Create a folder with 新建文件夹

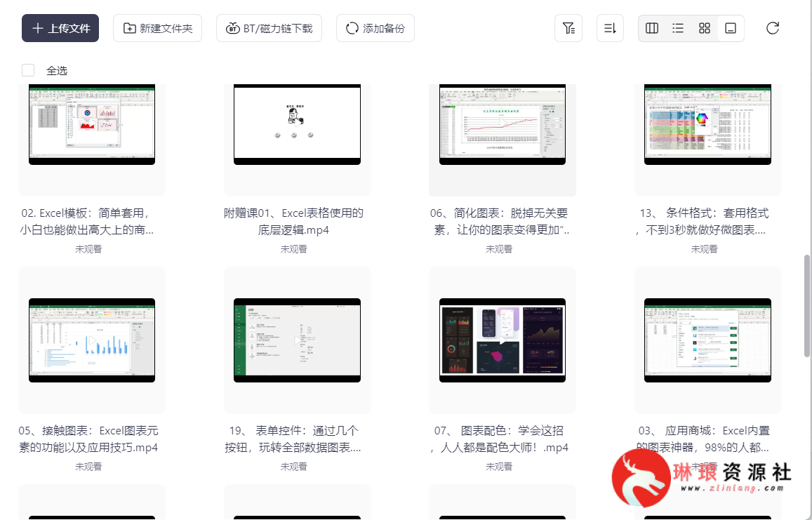tap(157, 28)
